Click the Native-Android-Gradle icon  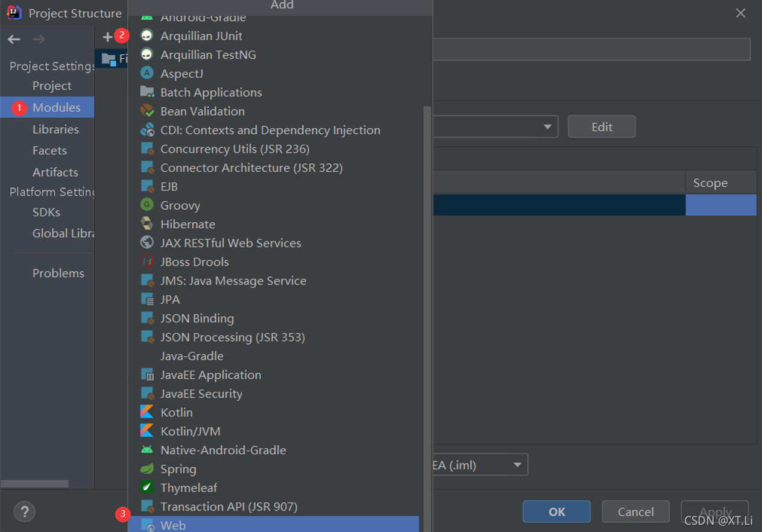146,450
